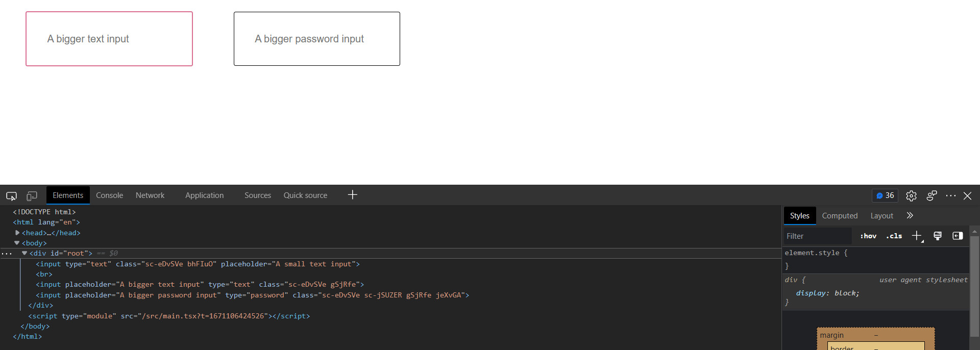Open the send feedback icon
This screenshot has width=980, height=350.
[x=932, y=196]
